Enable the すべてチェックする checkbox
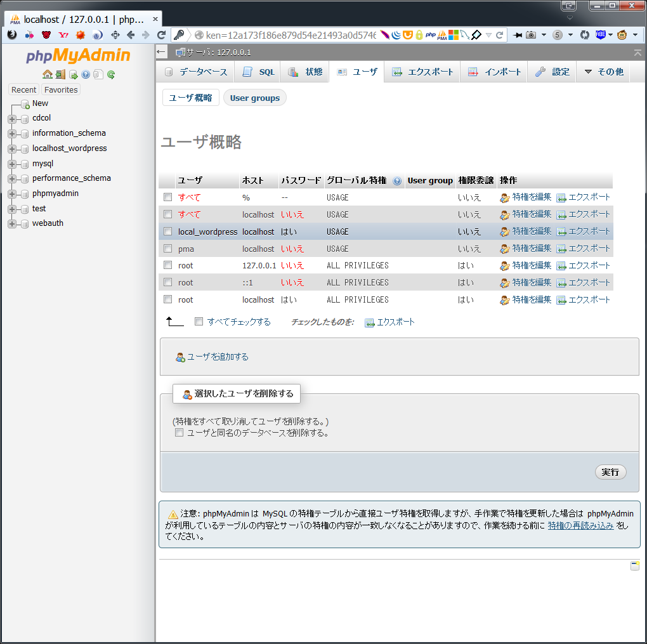The width and height of the screenshot is (647, 644). pyautogui.click(x=199, y=322)
